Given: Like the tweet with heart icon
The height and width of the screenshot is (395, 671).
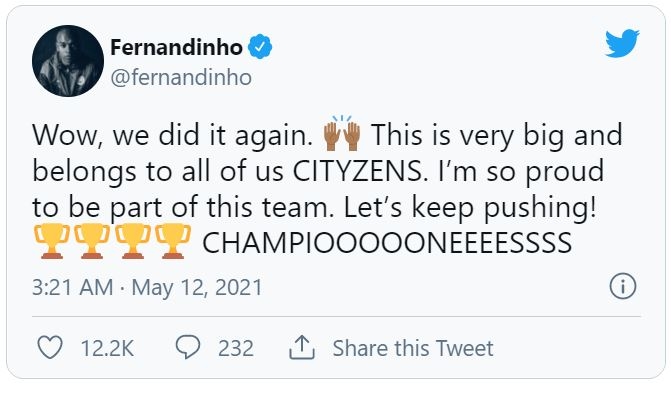Looking at the screenshot, I should [50, 347].
